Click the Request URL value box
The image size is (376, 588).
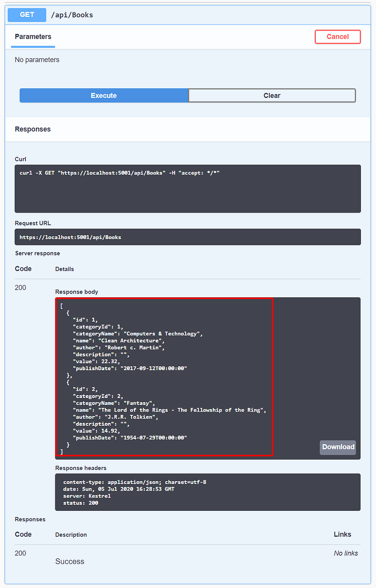pos(188,237)
